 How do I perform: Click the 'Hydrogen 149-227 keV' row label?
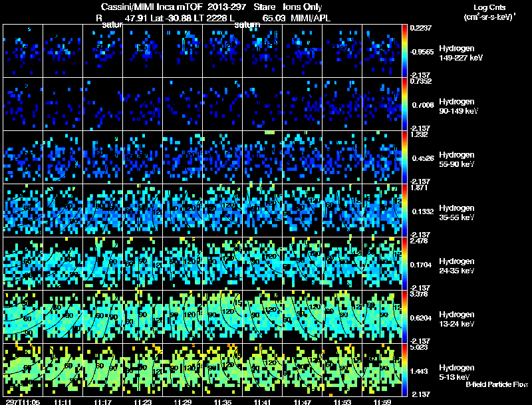click(461, 53)
